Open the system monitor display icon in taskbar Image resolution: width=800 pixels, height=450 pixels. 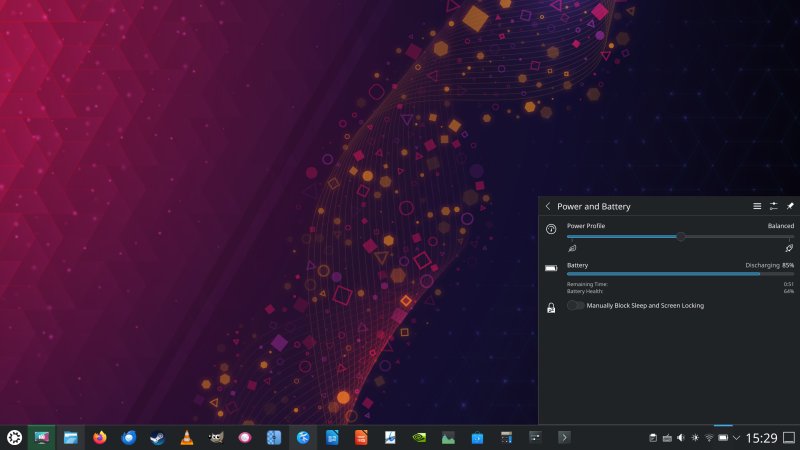[x=42, y=438]
